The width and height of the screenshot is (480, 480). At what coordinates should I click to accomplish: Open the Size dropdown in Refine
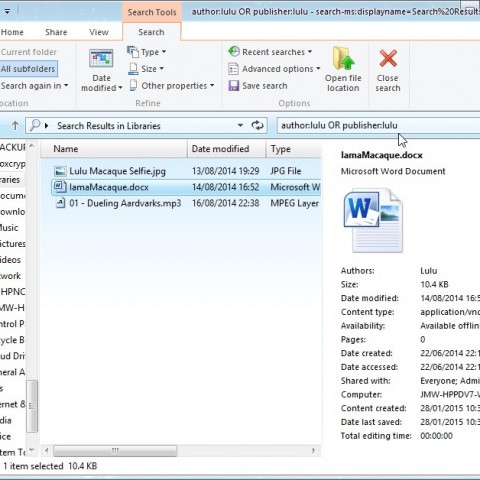[x=162, y=69]
